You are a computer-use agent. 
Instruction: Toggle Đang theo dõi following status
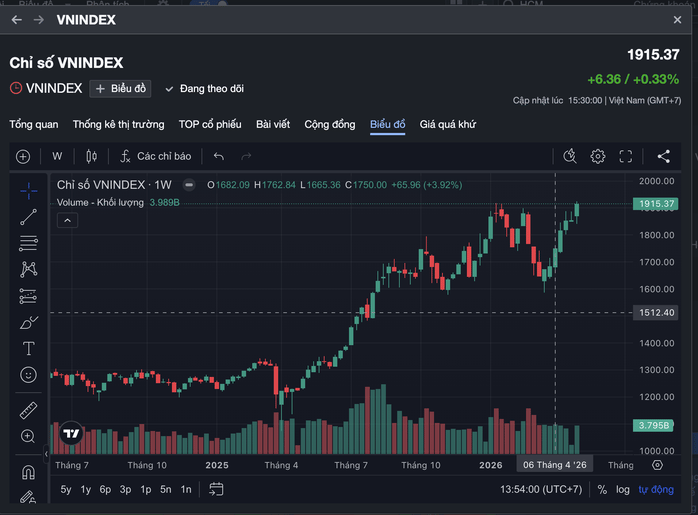tap(204, 89)
